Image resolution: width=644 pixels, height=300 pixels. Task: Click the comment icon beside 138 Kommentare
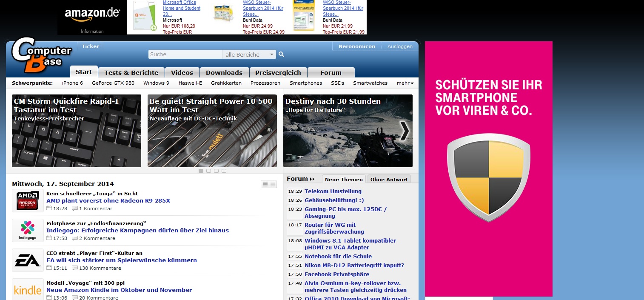click(75, 268)
